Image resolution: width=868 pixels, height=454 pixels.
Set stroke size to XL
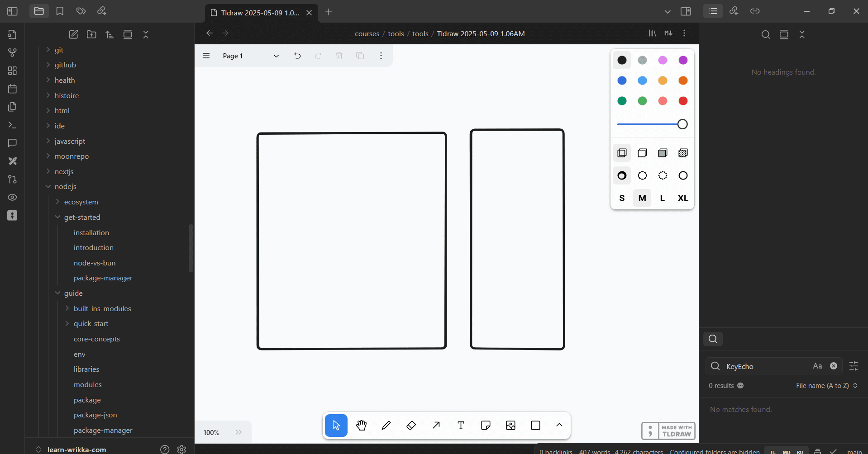pos(682,198)
